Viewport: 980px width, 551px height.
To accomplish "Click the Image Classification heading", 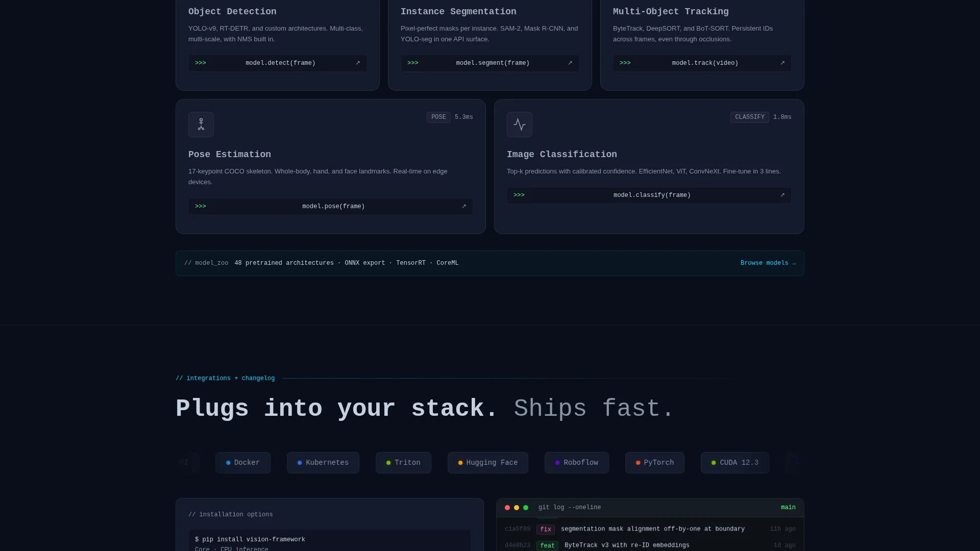I will [562, 155].
